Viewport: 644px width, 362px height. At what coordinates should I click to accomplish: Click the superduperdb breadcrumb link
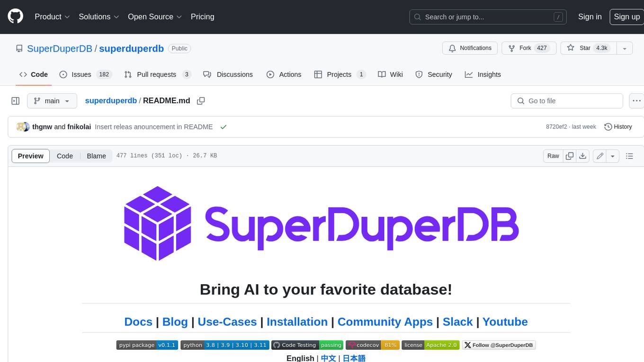111,100
